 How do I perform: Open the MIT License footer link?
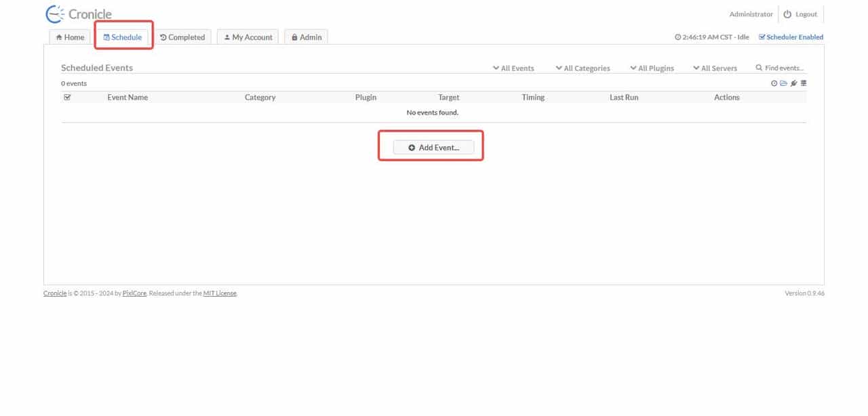click(220, 293)
